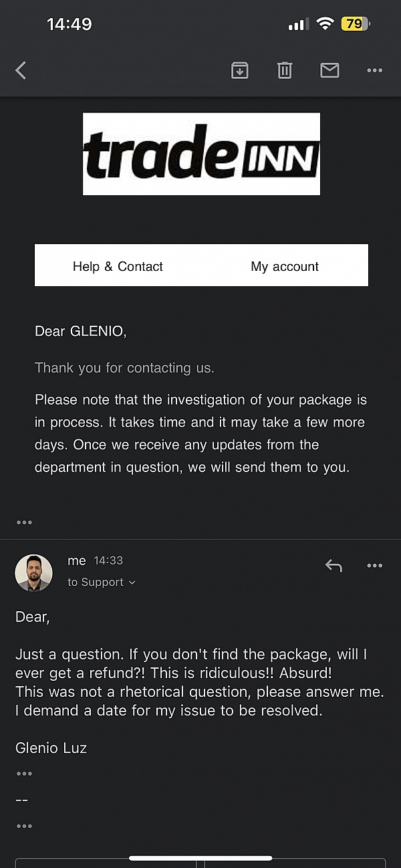
Task: Open three-dot options beside the reply arrow
Action: 374,566
